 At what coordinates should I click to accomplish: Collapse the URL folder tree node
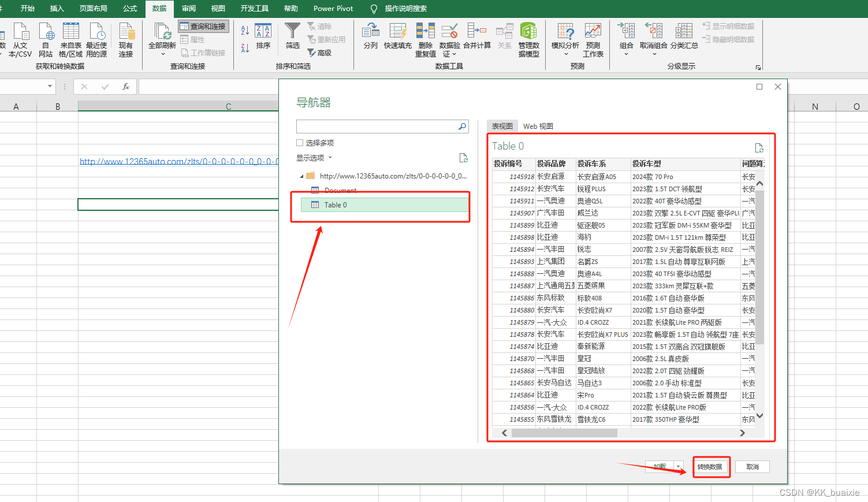point(301,176)
